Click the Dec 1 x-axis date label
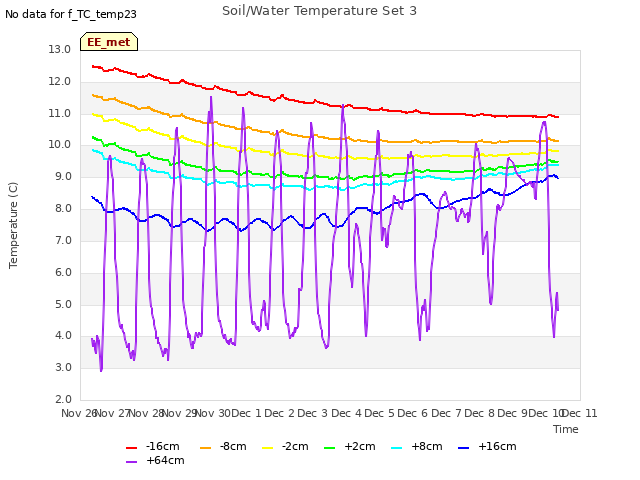The height and width of the screenshot is (480, 640). (x=247, y=413)
